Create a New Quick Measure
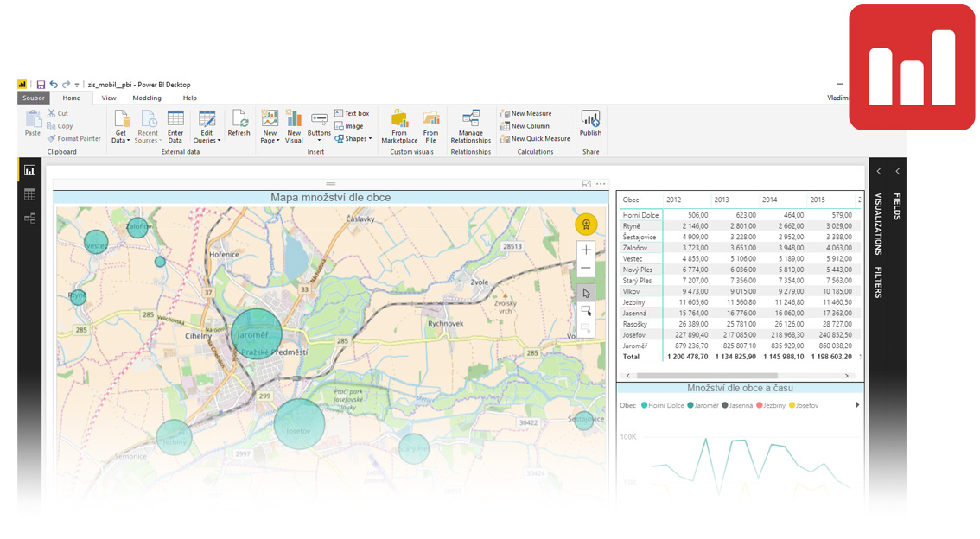 coord(535,139)
